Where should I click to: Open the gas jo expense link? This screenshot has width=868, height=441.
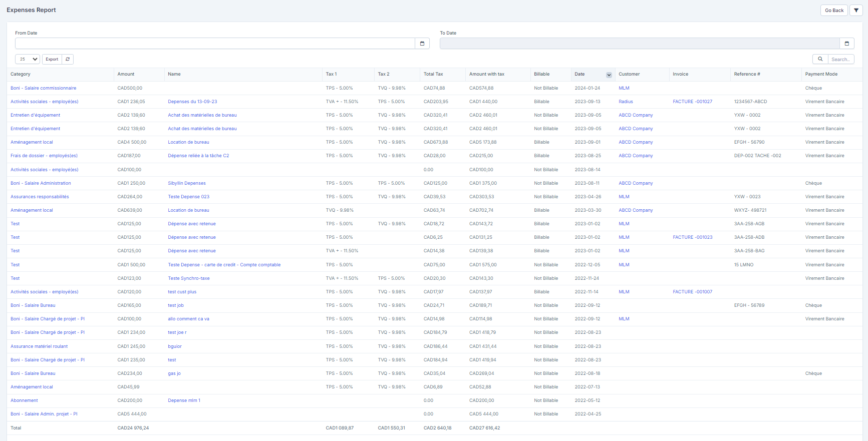174,373
